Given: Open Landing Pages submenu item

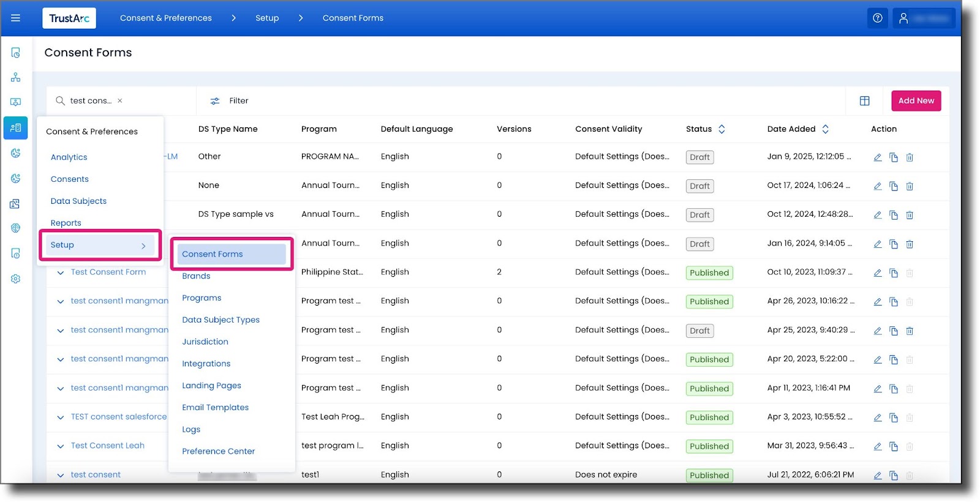Looking at the screenshot, I should click(x=211, y=386).
